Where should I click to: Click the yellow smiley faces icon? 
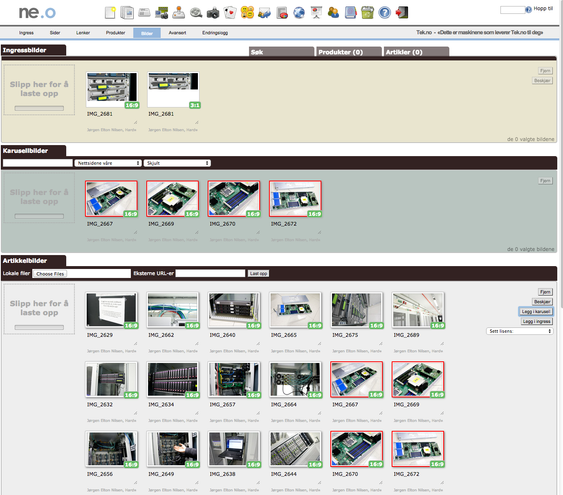point(247,13)
